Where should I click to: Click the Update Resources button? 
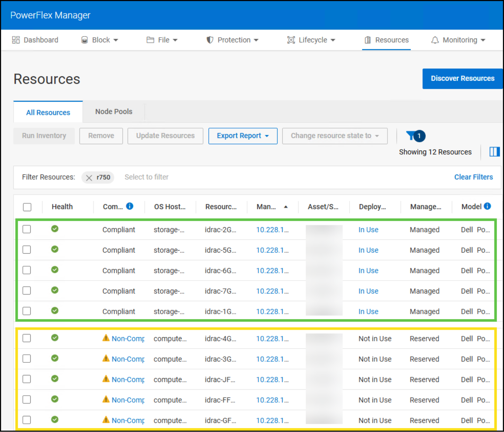point(165,136)
